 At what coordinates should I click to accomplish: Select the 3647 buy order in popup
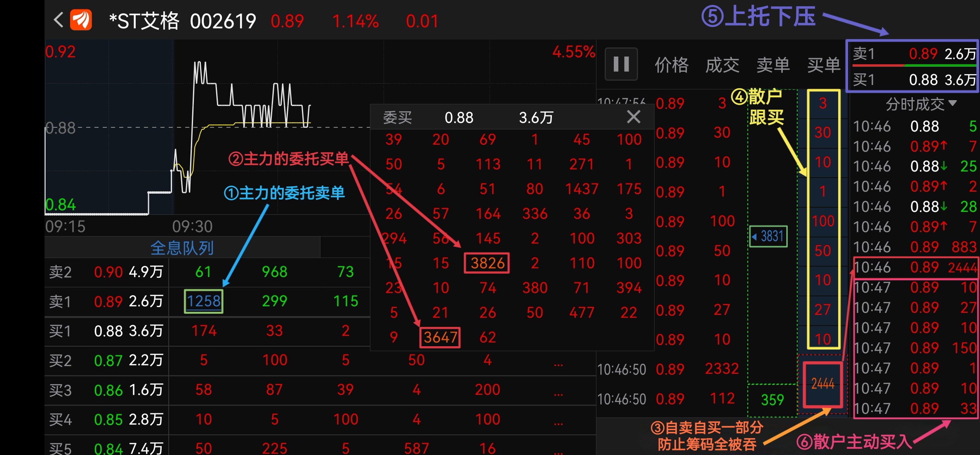[x=440, y=338]
